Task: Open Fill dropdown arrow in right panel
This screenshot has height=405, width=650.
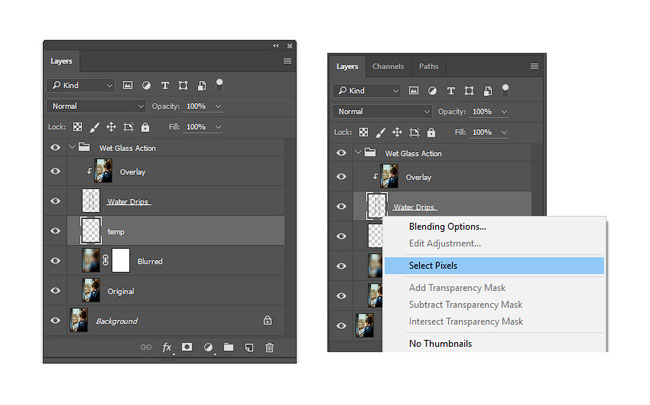Action: [504, 132]
